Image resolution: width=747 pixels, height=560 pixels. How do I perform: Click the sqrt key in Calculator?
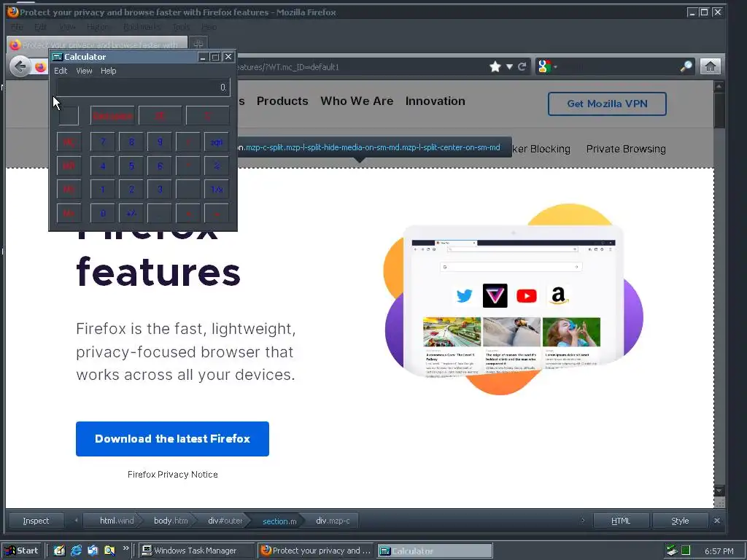[x=216, y=141]
